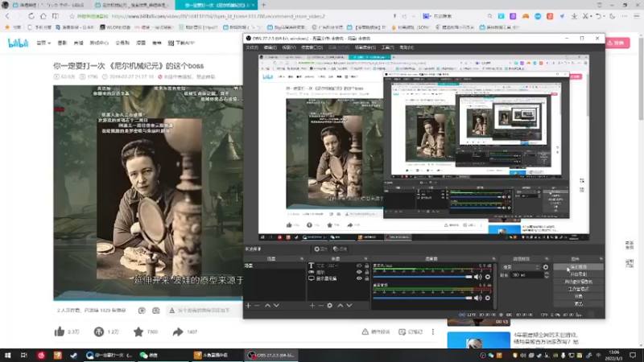Open the notification center on taskbar
This screenshot has height=362, width=644.
[633, 355]
